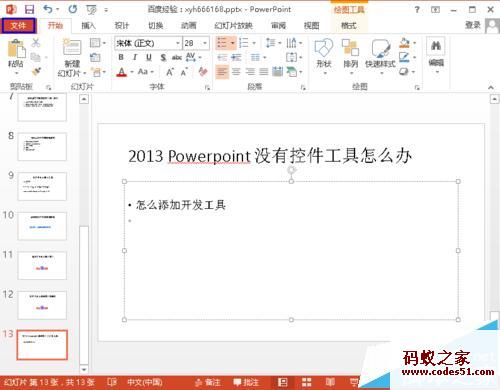Select slide 12 thumbnail

[42, 305]
